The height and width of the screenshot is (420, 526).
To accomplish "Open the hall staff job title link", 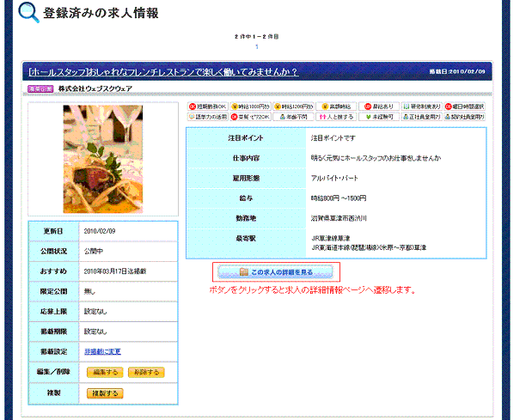I will click(163, 71).
